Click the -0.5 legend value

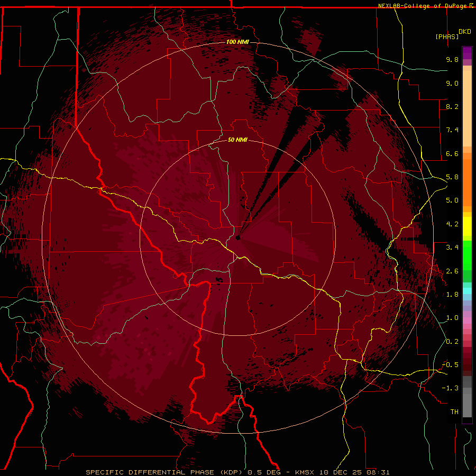[450, 365]
